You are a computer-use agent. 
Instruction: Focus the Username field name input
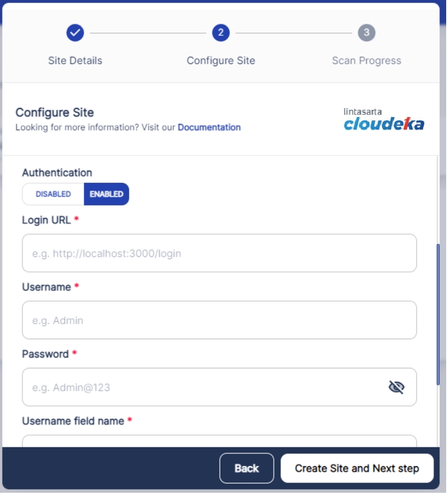219,441
